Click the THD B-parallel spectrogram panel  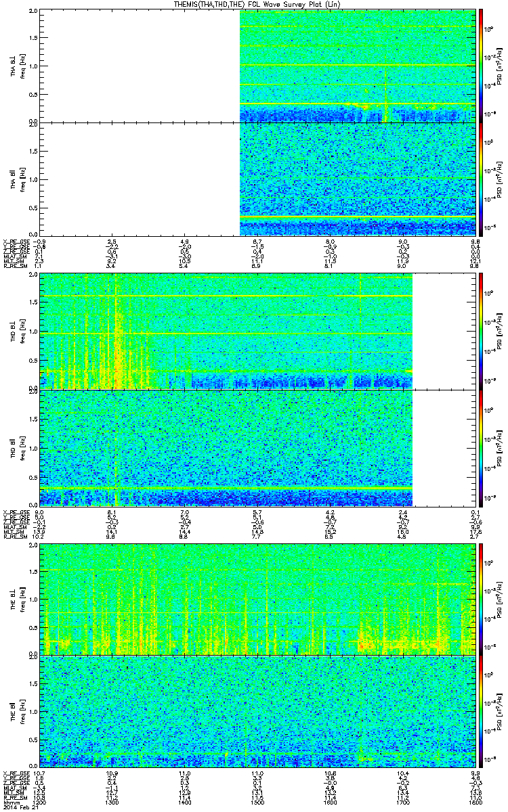pos(226,447)
